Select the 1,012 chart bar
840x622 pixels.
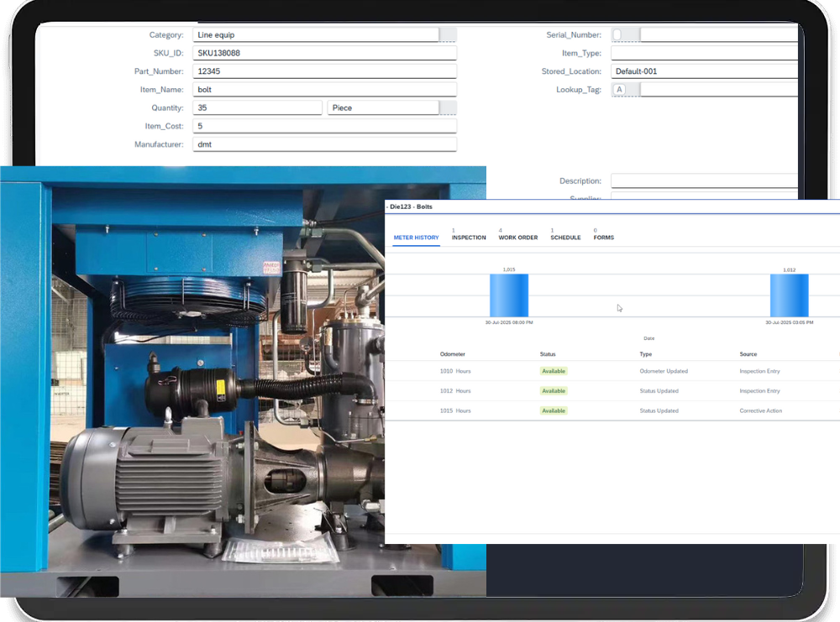pos(789,295)
